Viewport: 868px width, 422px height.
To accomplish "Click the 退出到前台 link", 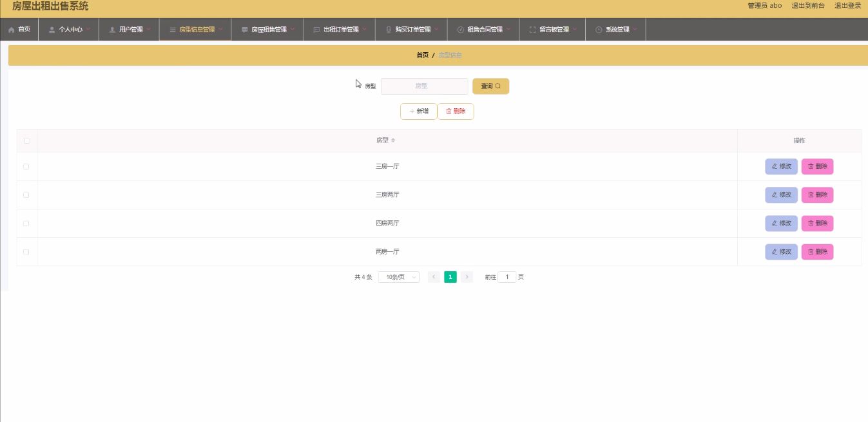I will tap(808, 6).
